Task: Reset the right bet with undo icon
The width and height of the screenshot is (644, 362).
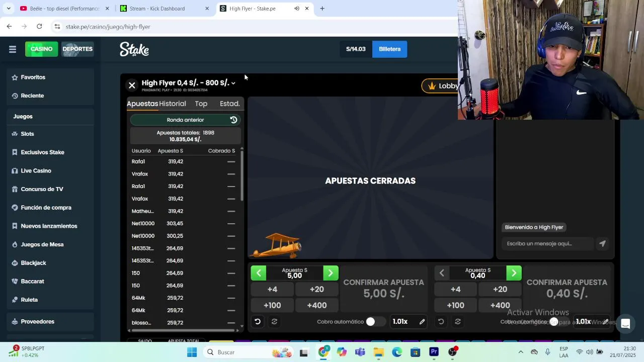Action: pos(441,321)
